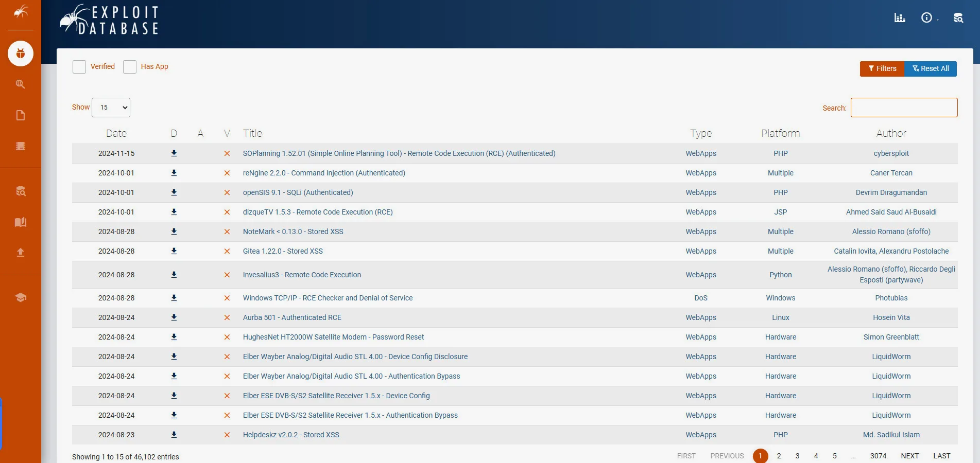The height and width of the screenshot is (463, 980).
Task: Click Python platform on Invesalius3 row
Action: point(781,275)
